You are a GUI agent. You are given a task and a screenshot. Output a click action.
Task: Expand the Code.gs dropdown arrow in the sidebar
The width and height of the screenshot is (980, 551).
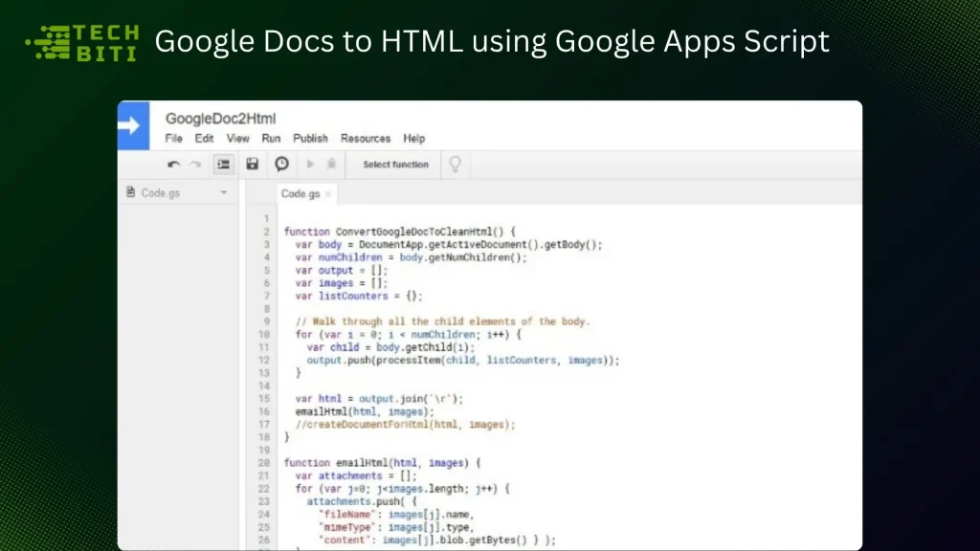click(x=223, y=192)
